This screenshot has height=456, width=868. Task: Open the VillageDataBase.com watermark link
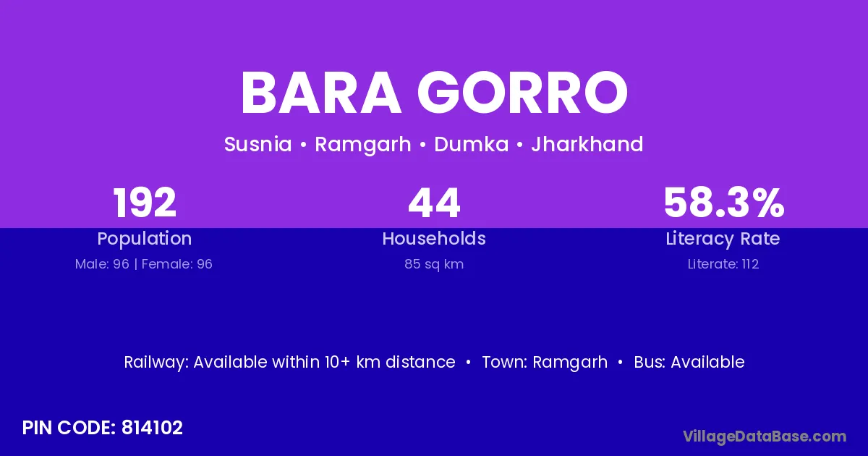[765, 436]
